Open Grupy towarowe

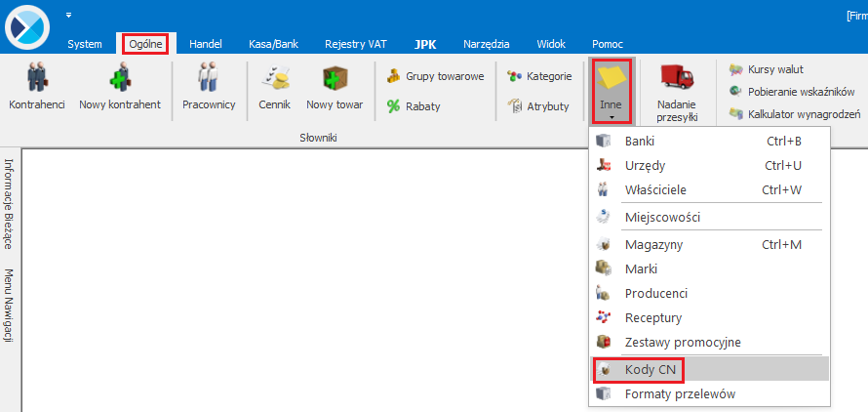tap(435, 76)
